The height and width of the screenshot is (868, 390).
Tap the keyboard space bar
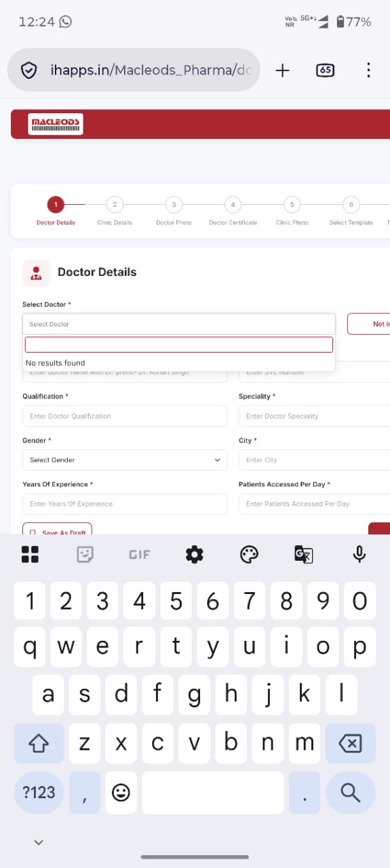click(x=213, y=792)
